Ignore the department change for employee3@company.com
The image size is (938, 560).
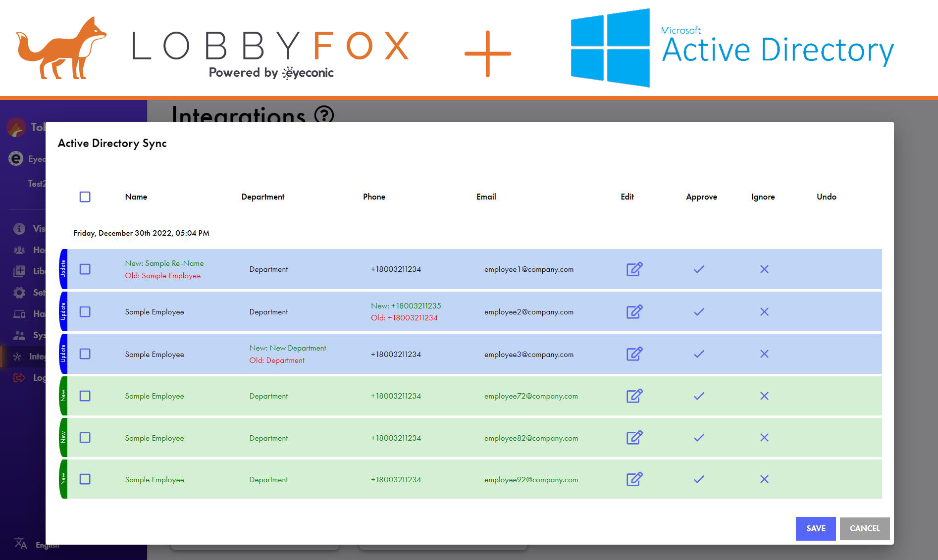(764, 354)
